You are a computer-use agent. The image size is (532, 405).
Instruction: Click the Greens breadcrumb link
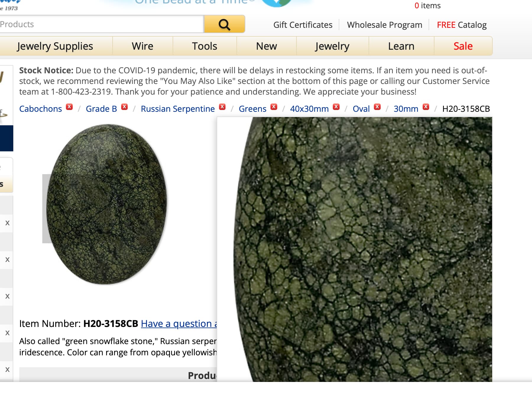252,109
